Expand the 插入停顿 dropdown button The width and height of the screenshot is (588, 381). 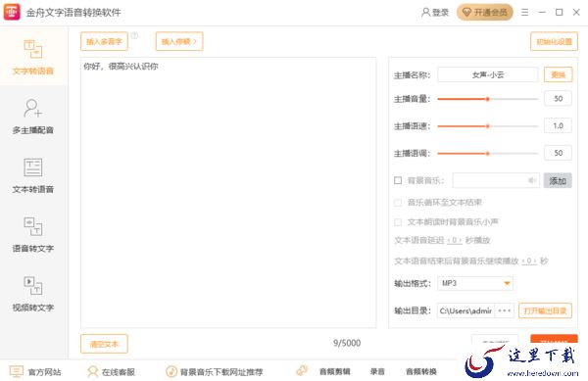tap(179, 41)
